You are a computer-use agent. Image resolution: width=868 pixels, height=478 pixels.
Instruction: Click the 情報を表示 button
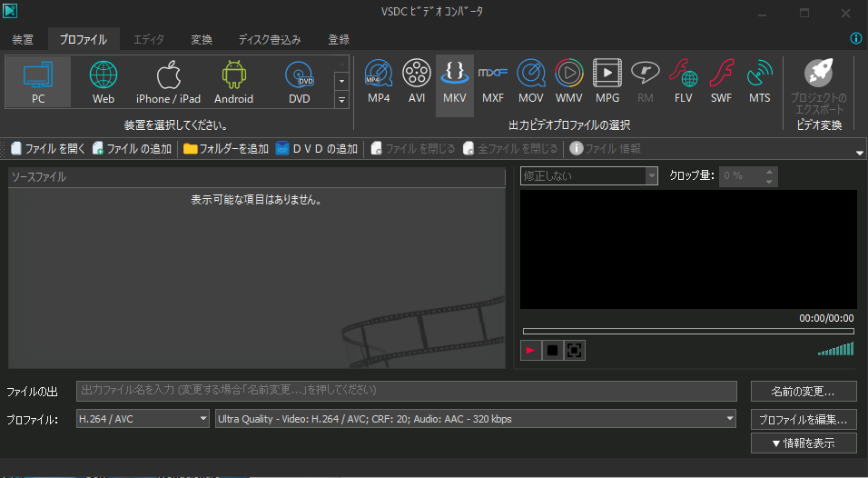pos(804,443)
